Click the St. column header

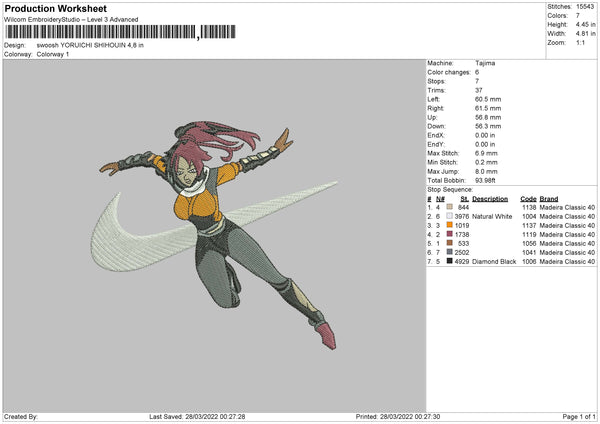[465, 197]
